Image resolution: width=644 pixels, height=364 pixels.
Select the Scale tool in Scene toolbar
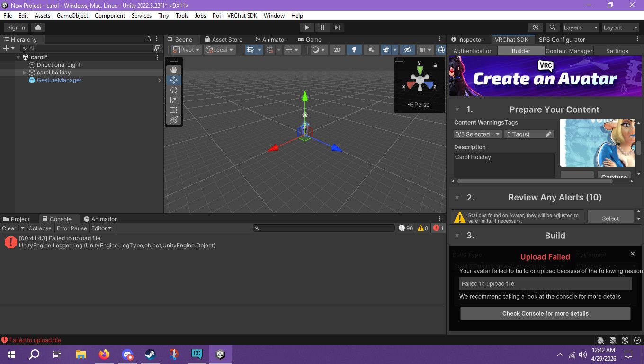[174, 100]
